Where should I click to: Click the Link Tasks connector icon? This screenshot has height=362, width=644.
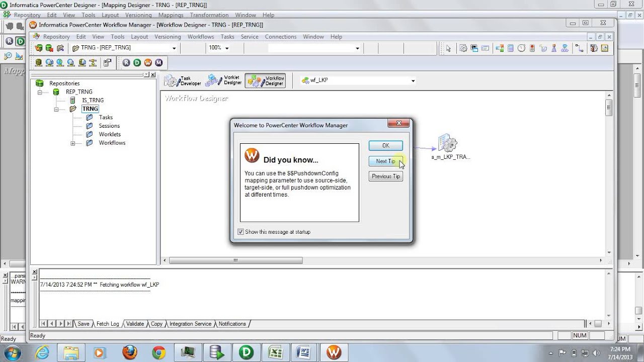tap(579, 48)
